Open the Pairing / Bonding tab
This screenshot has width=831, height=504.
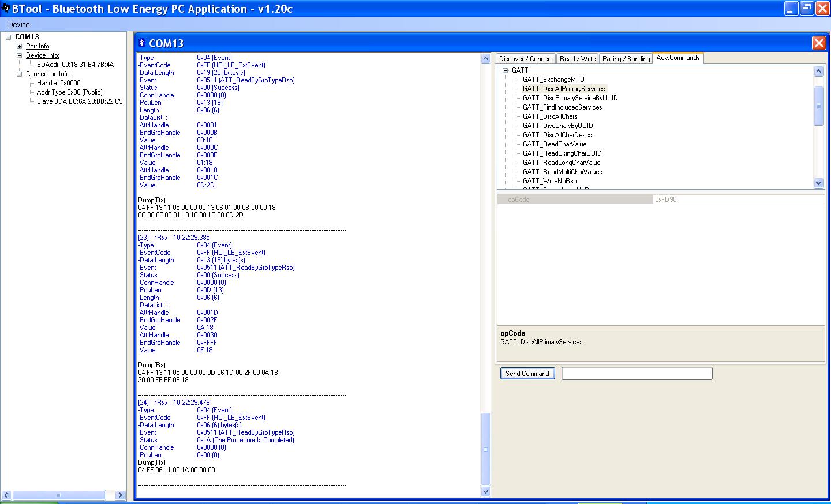[x=626, y=58]
